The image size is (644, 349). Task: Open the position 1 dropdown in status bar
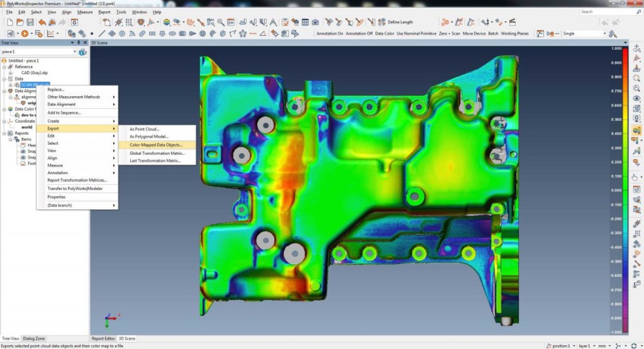coord(573,346)
